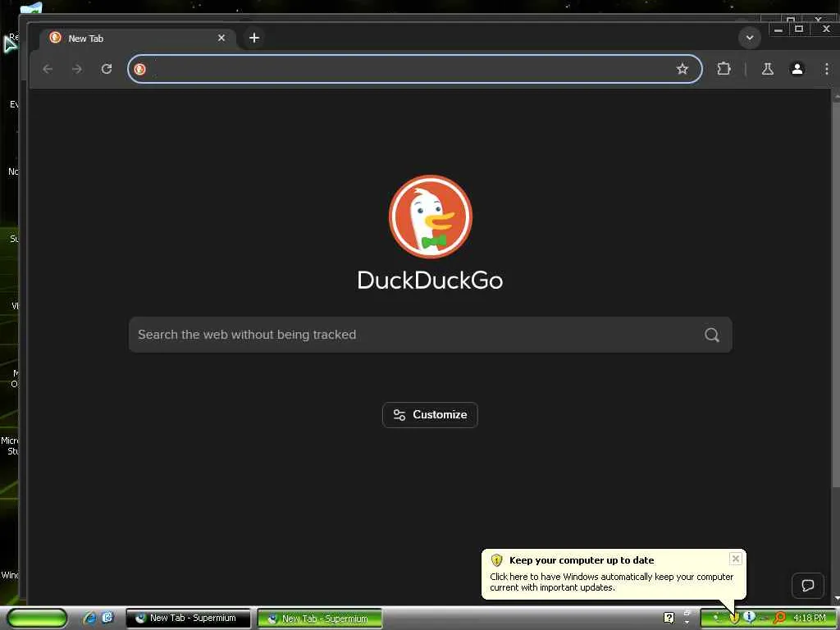This screenshot has width=840, height=630.
Task: Maximize the Supermium browser window
Action: [799, 30]
